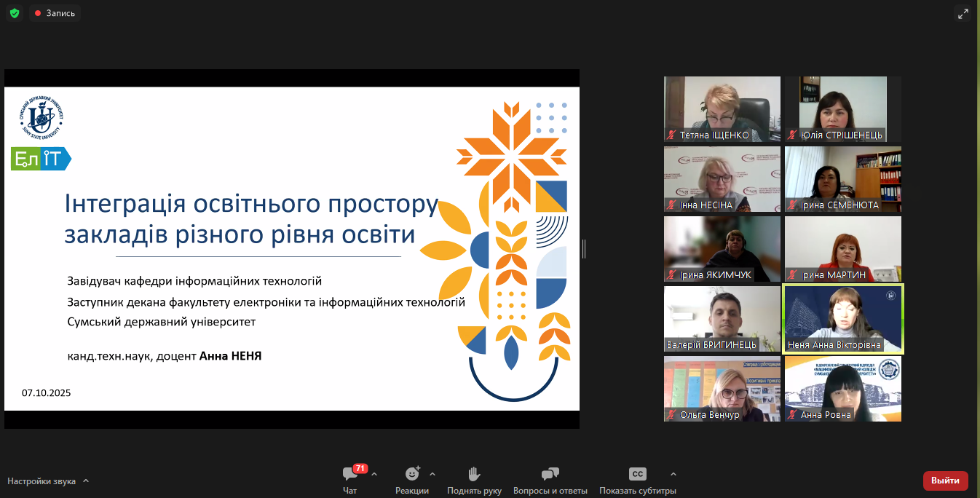980x498 pixels.
Task: Click the green encryption shield icon
Action: pyautogui.click(x=15, y=13)
